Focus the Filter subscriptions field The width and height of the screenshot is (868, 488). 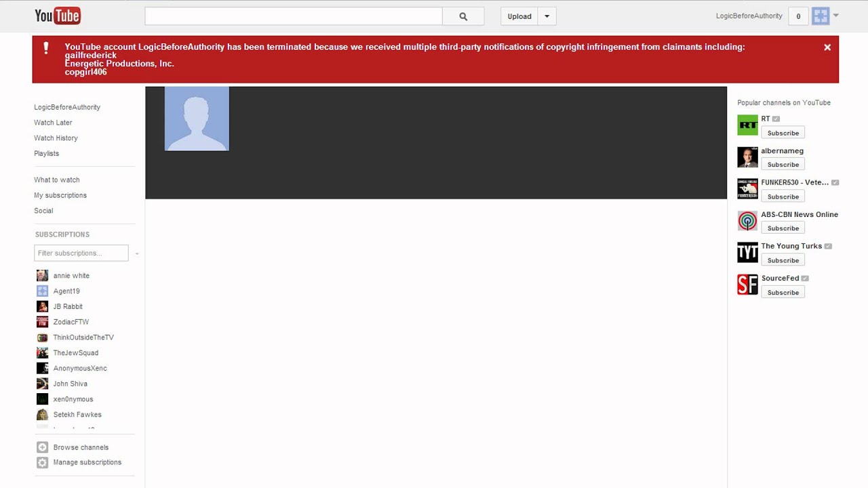81,253
